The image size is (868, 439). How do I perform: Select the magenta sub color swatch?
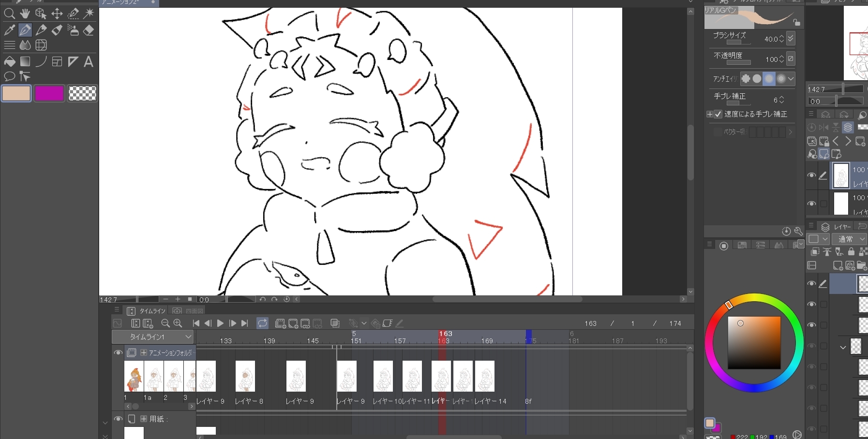tap(49, 93)
